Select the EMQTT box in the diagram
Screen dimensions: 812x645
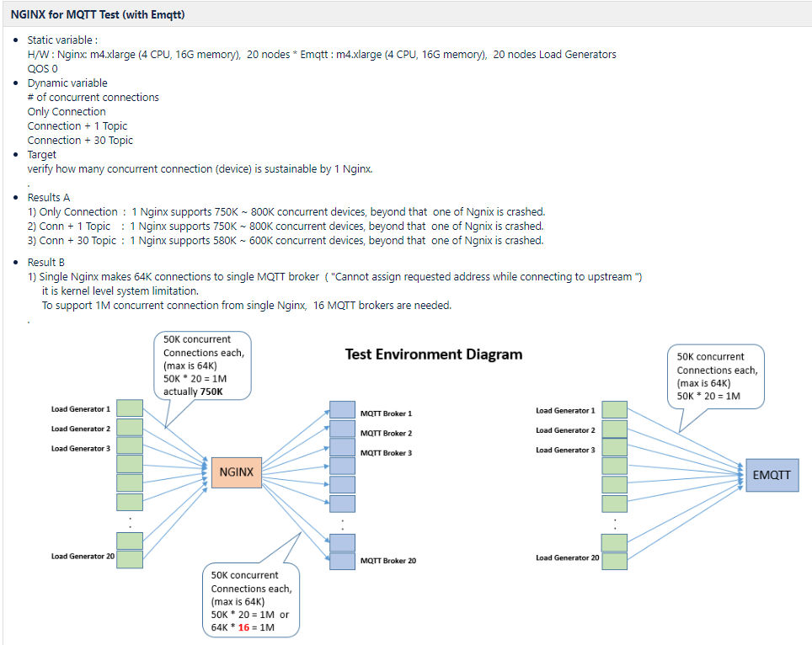click(772, 475)
